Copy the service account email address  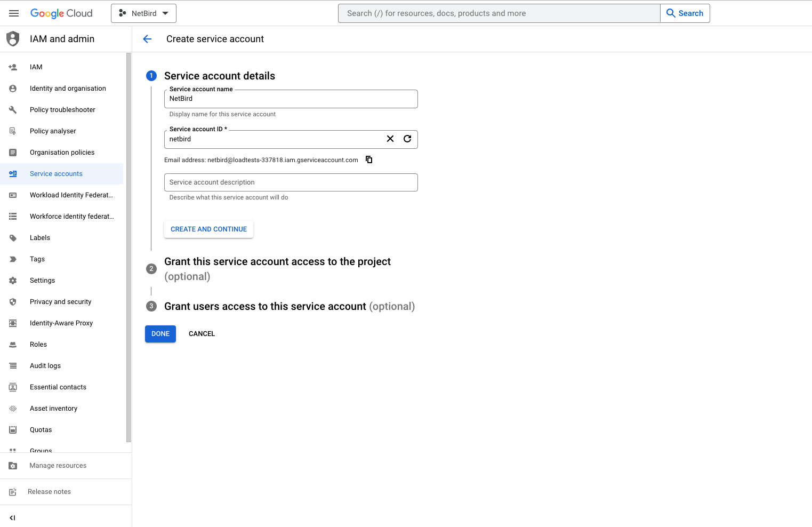pos(368,159)
